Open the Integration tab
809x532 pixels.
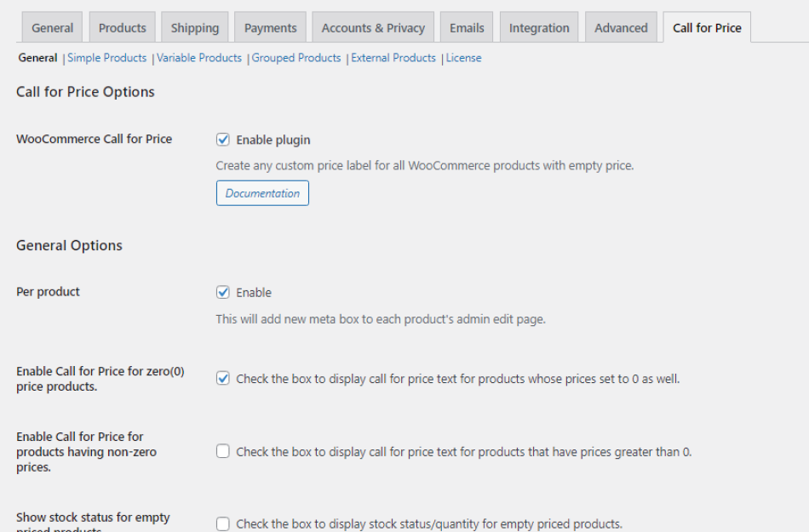coord(538,27)
